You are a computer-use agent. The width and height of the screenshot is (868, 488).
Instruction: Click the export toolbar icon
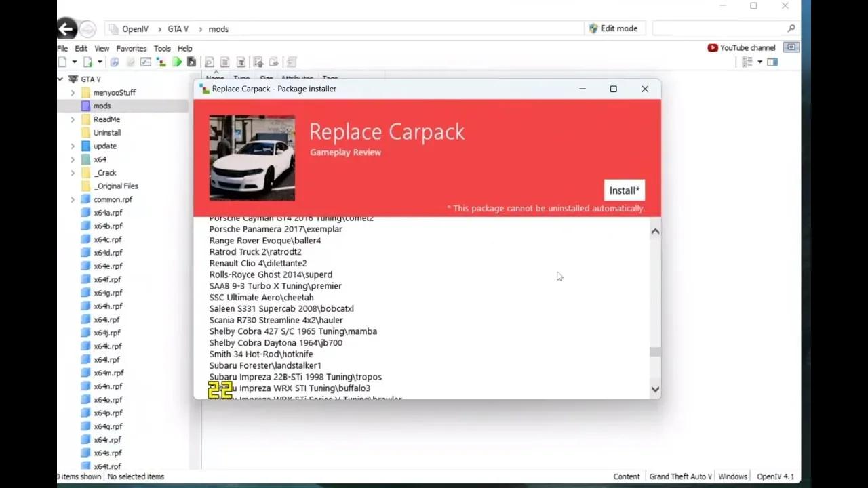click(x=274, y=62)
